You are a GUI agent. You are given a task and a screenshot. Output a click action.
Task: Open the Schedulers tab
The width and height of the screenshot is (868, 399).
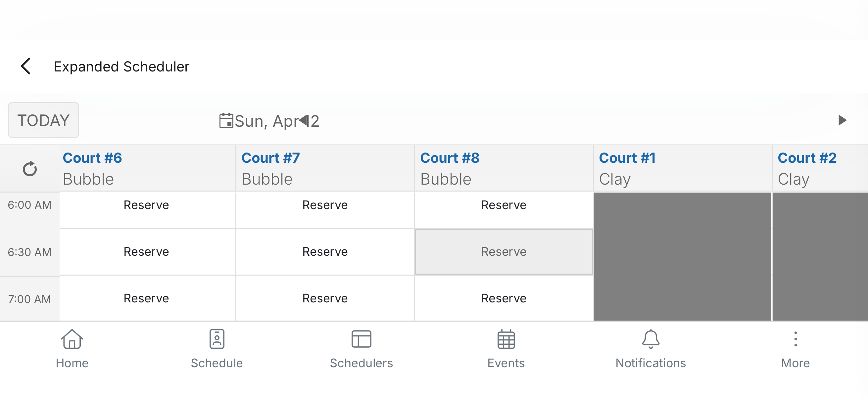[361, 348]
